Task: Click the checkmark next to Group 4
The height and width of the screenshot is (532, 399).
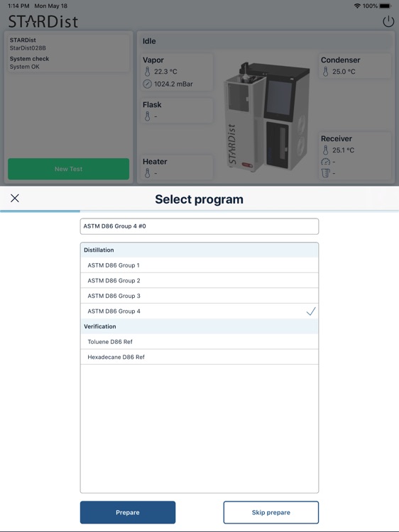Action: (311, 311)
